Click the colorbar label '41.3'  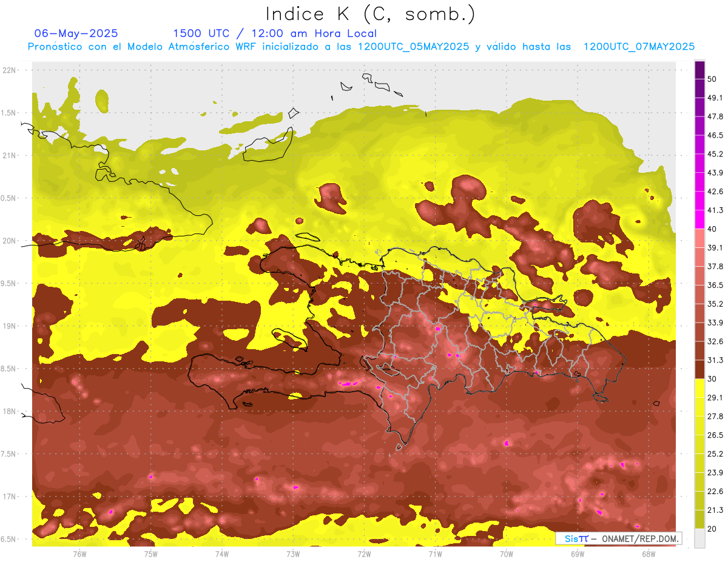(715, 210)
